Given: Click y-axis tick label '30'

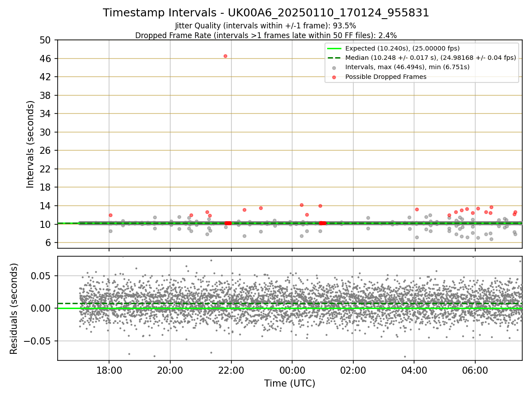Looking at the screenshot, I should click(x=46, y=132).
